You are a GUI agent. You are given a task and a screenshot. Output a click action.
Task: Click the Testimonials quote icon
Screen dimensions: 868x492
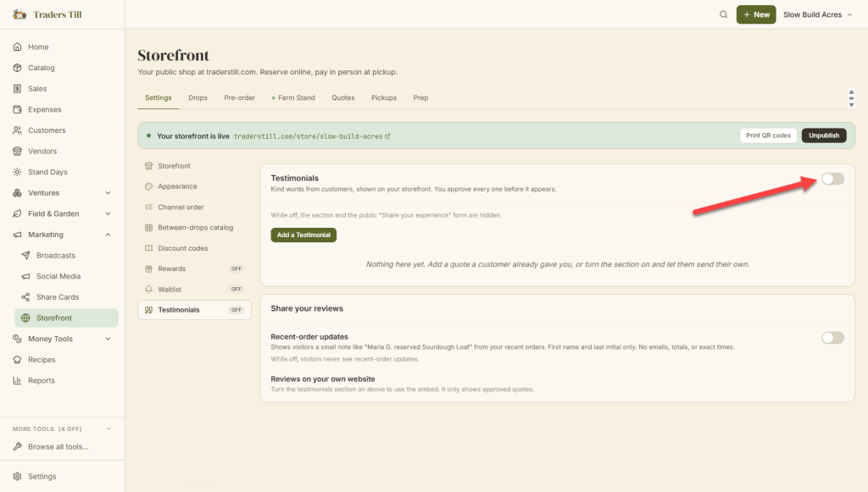pyautogui.click(x=148, y=310)
